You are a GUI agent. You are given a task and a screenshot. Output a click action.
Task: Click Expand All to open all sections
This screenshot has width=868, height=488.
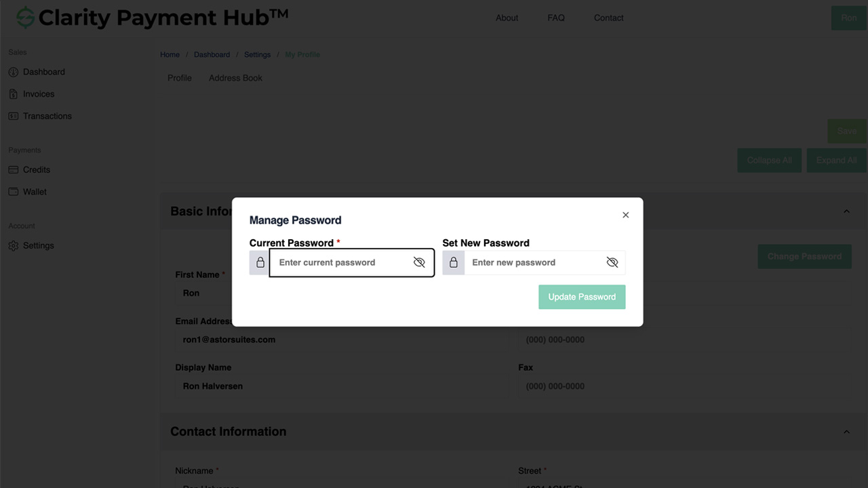[x=836, y=160]
